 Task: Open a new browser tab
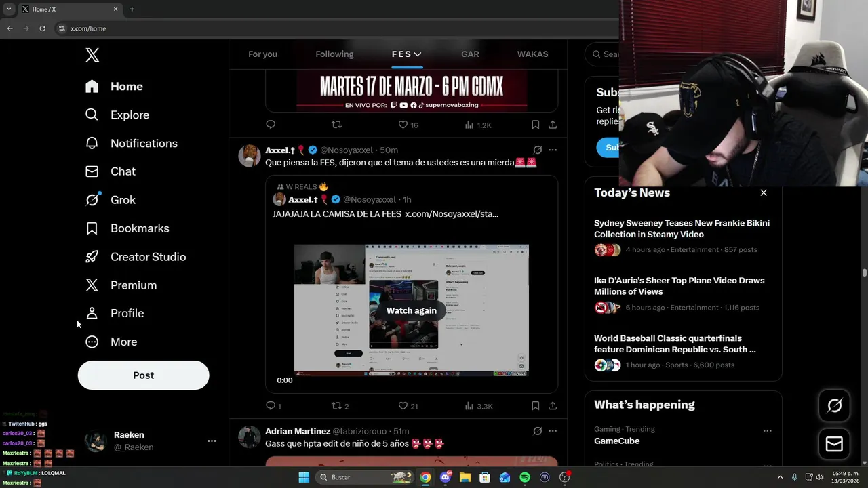pos(132,9)
